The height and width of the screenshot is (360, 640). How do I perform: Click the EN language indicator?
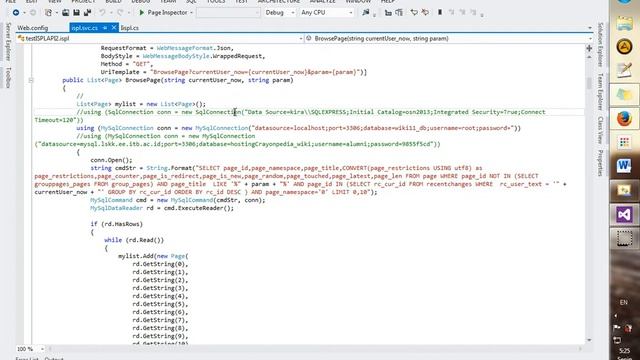click(624, 302)
